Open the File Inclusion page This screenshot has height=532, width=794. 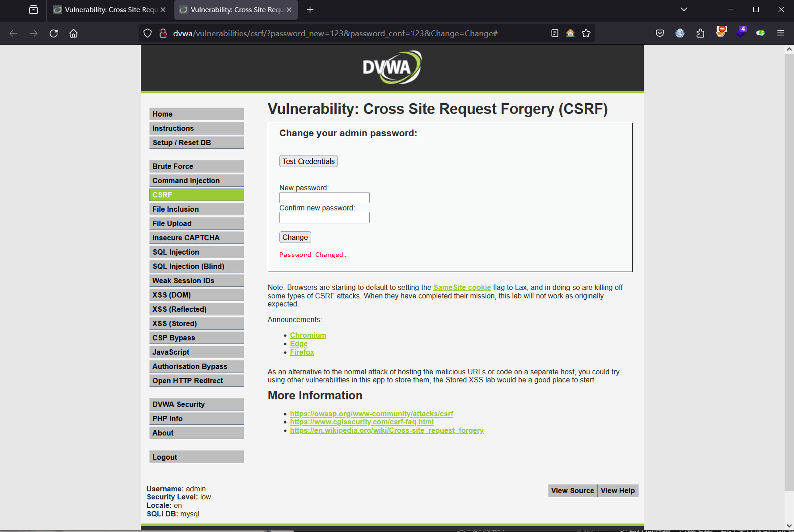tap(197, 209)
